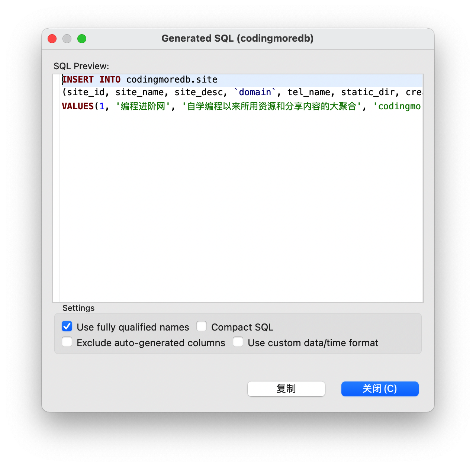Screen dimensions: 476x467
Task: Click the `domain` column name
Action: click(255, 92)
